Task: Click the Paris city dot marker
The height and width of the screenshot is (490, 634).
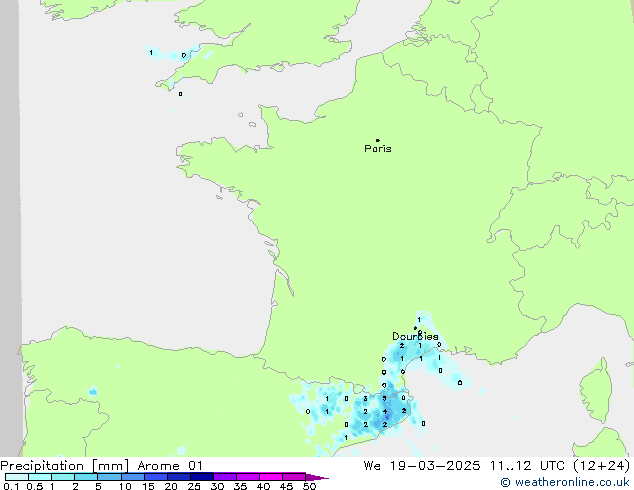Action: click(378, 140)
